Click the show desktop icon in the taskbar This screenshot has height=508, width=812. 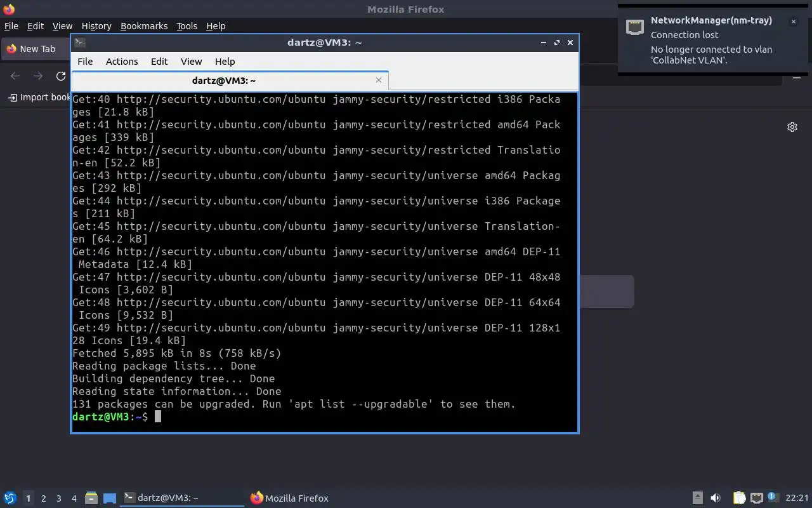110,498
